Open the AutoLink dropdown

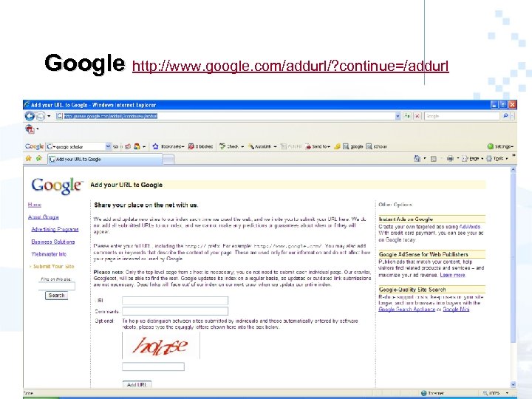(262, 146)
